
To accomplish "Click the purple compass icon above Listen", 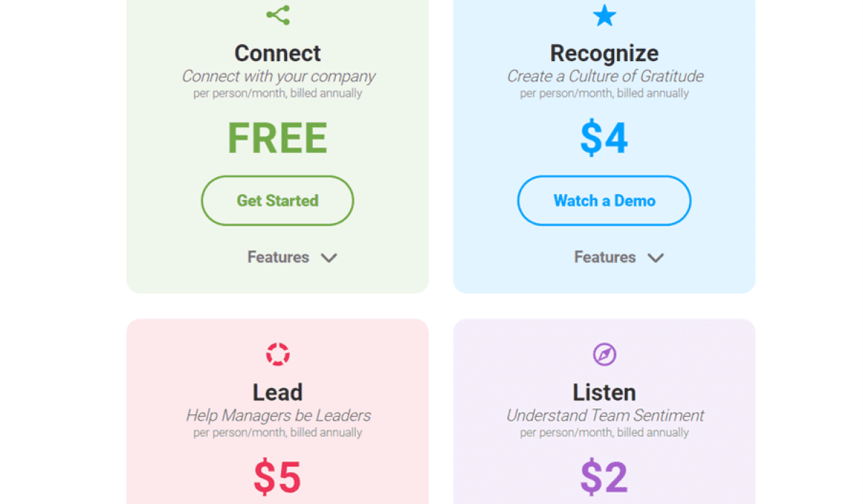I will 604,353.
